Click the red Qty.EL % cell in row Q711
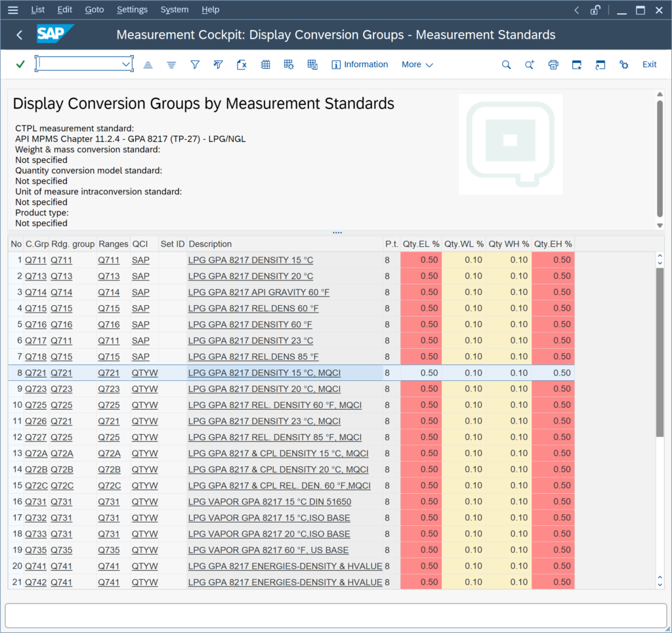 (421, 260)
